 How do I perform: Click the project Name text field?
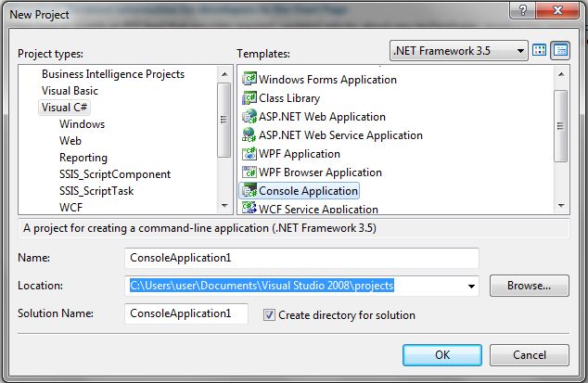point(301,258)
